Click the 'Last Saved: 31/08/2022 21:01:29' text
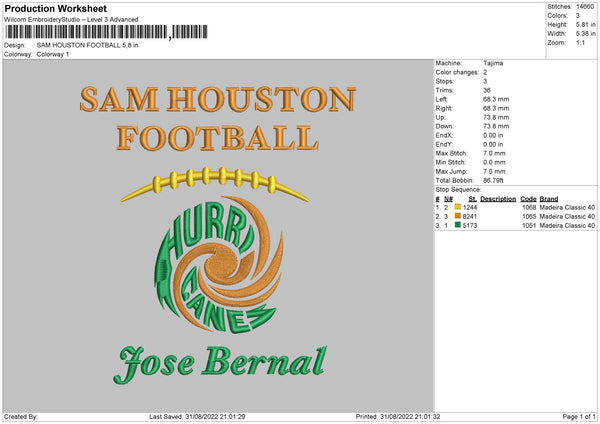The height and width of the screenshot is (424, 600). tap(197, 416)
